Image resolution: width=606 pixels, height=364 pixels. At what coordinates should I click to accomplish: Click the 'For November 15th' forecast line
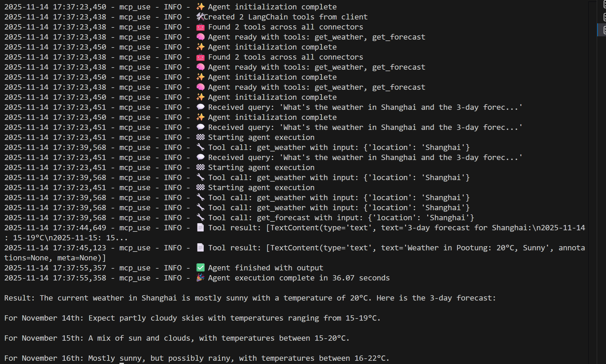coord(177,338)
